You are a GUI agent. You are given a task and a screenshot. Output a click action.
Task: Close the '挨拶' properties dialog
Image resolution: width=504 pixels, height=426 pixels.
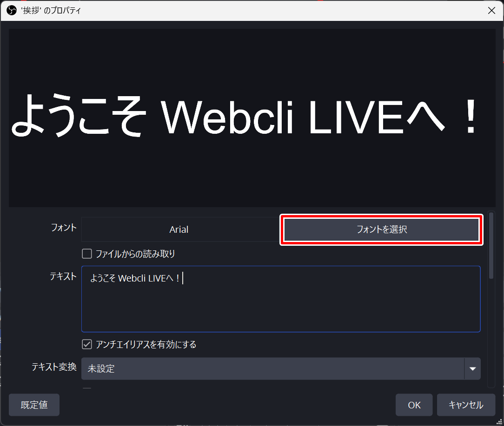[x=491, y=11]
